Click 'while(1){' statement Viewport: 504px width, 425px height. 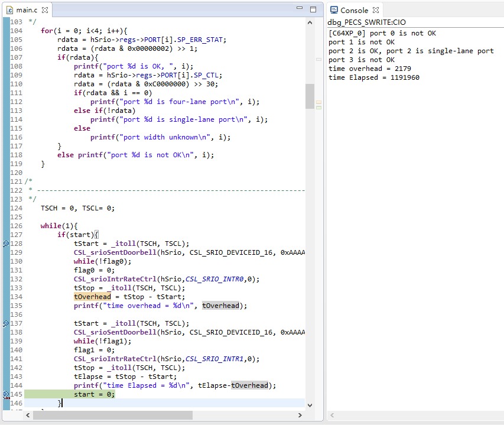point(59,226)
